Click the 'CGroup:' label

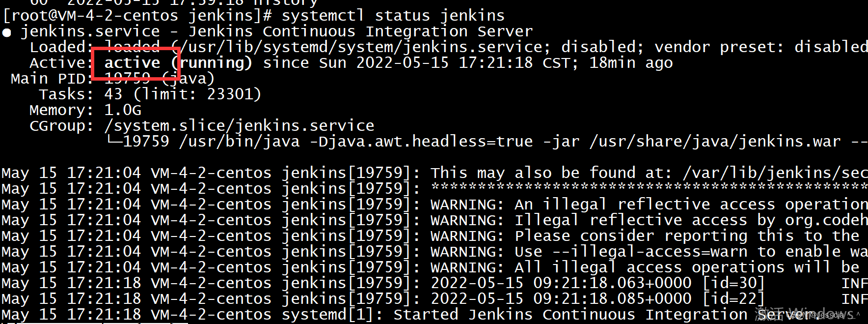[61, 126]
